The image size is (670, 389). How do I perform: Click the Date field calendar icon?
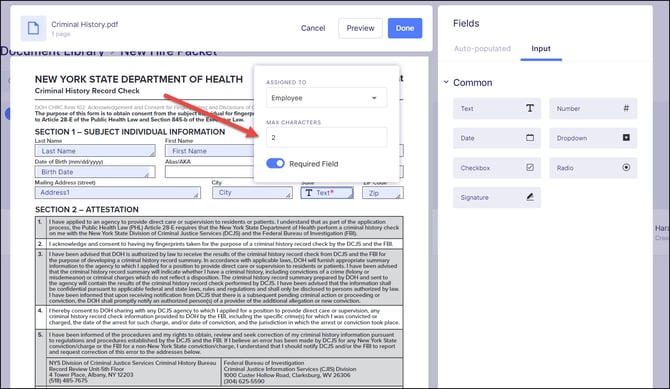pos(530,138)
